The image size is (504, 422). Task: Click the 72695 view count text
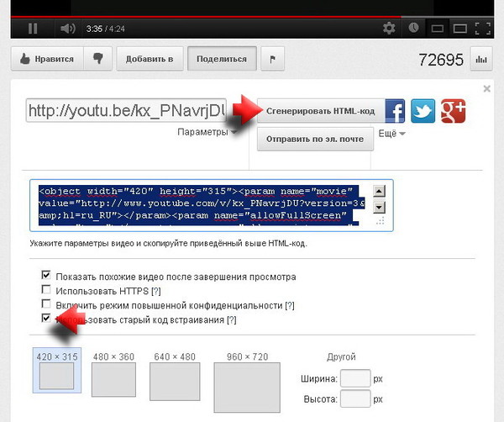(441, 60)
